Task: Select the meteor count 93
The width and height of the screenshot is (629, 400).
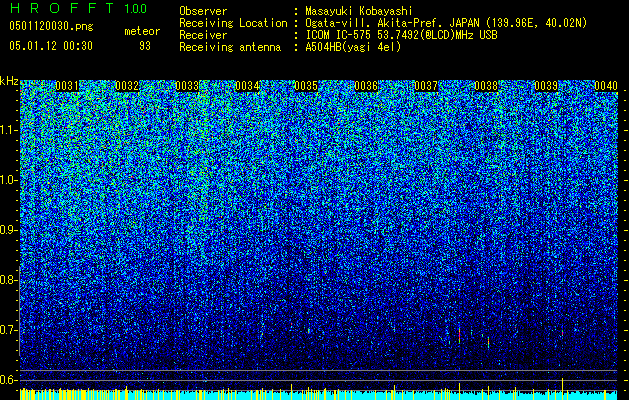Action: pos(145,46)
